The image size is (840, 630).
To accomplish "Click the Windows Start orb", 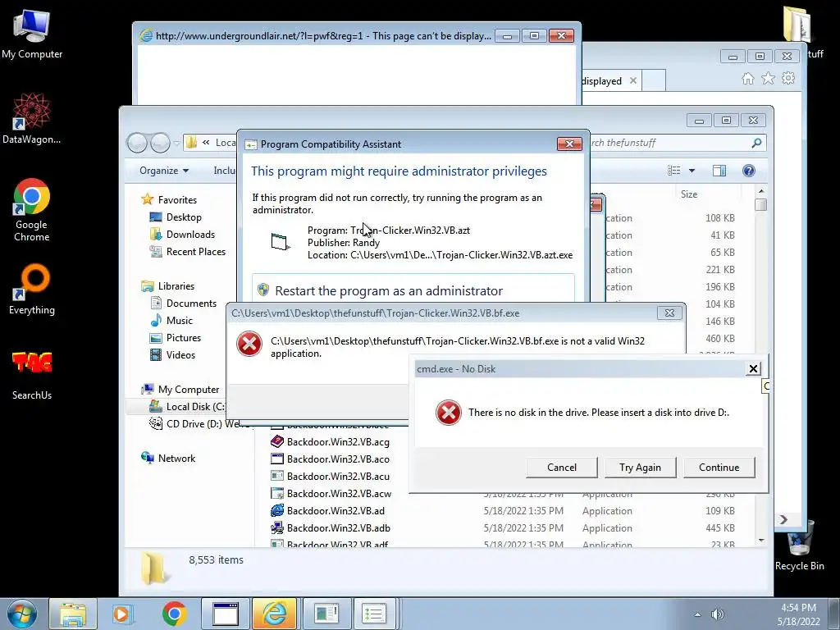I will pyautogui.click(x=22, y=614).
